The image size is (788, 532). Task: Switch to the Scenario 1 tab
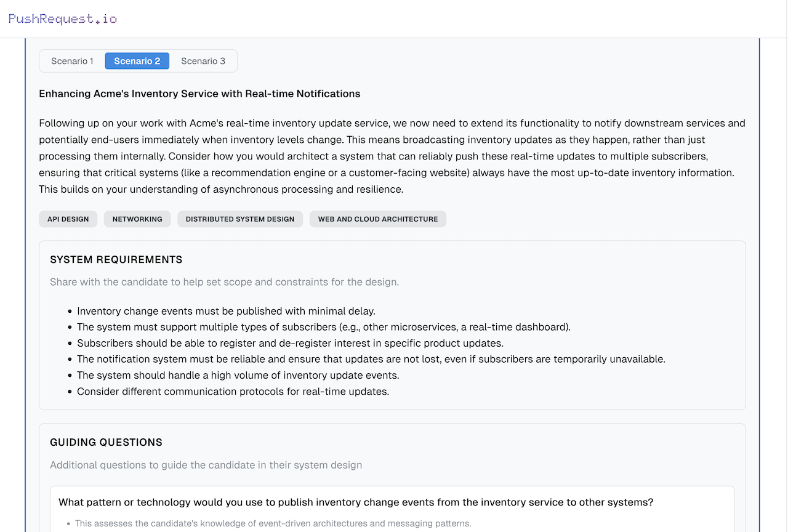click(x=72, y=61)
